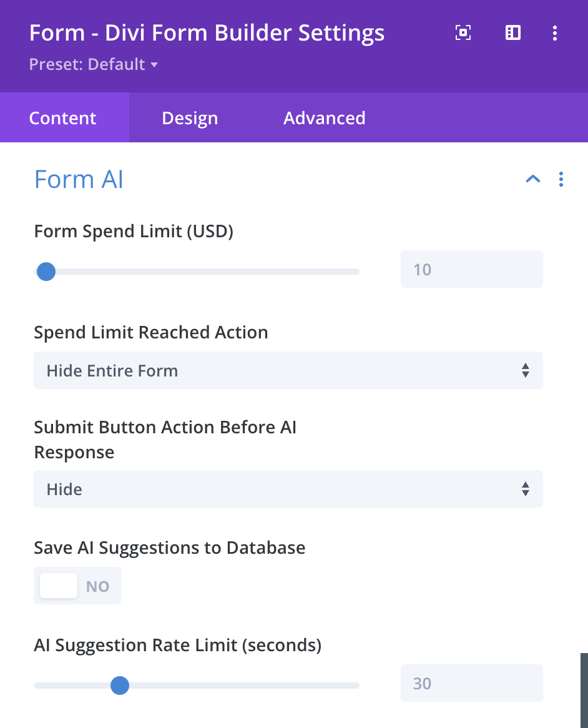Click the Save AI Suggestions toggle knob

point(58,586)
